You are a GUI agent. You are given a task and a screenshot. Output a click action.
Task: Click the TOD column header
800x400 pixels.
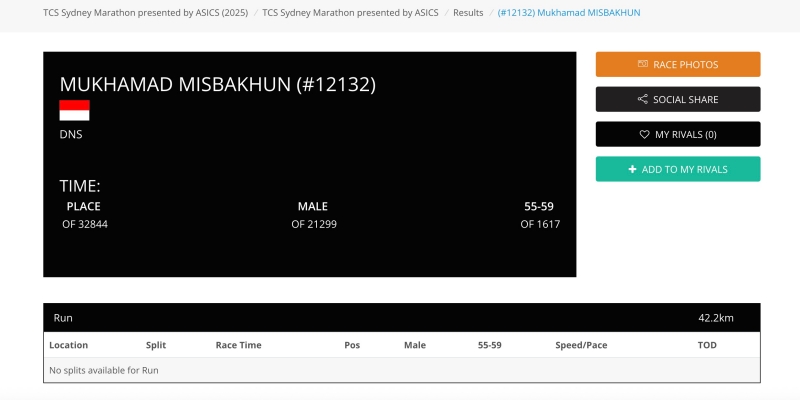point(707,345)
